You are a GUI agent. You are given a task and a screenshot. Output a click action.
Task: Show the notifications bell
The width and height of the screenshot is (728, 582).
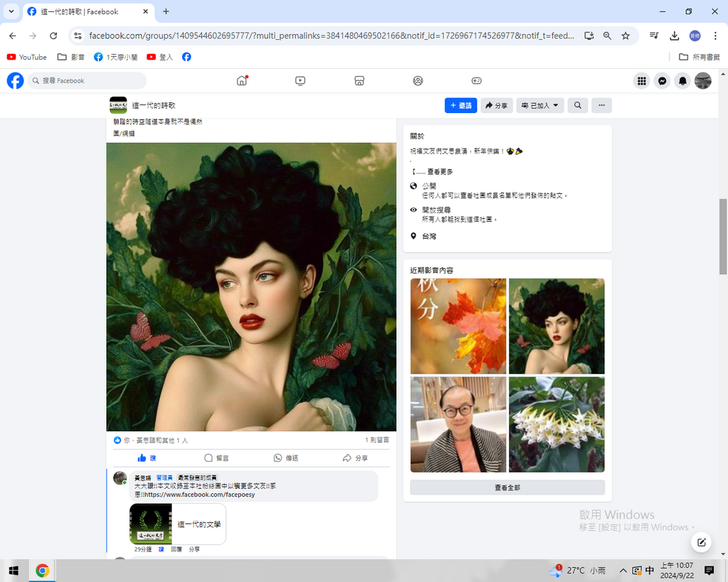click(682, 81)
